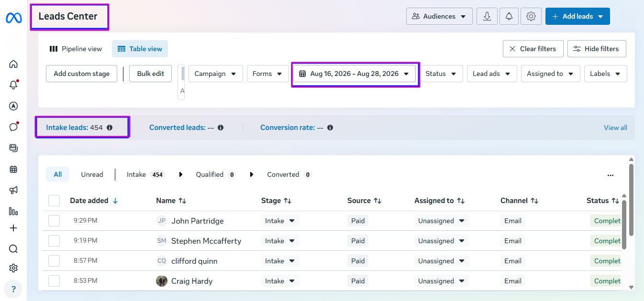Click Email channel for Craig Hardy
The height and width of the screenshot is (301, 644).
point(513,281)
